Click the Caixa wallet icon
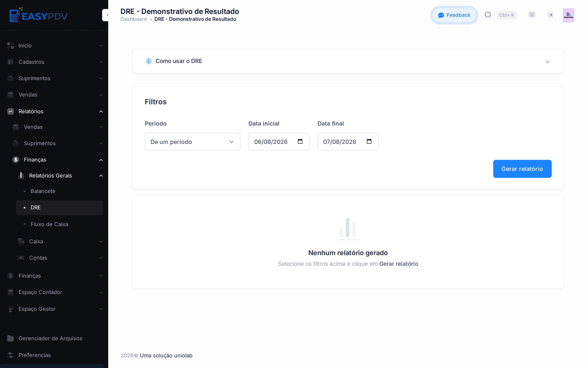 click(x=21, y=241)
